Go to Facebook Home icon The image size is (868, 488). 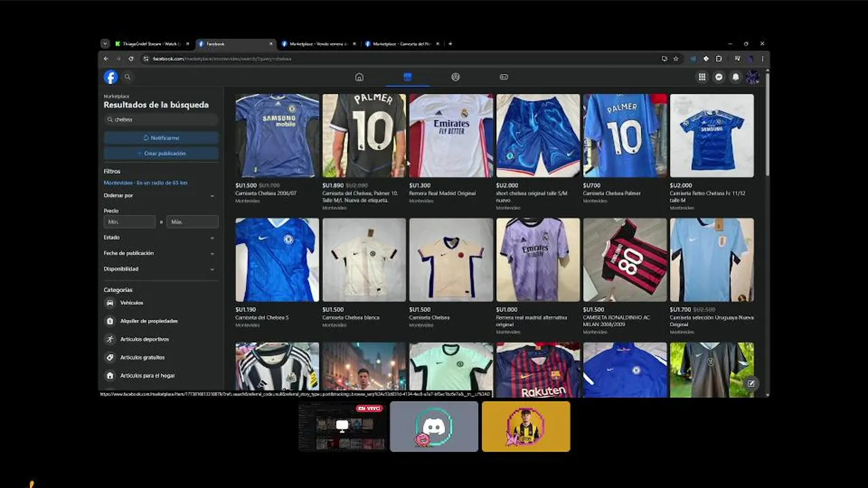click(359, 77)
